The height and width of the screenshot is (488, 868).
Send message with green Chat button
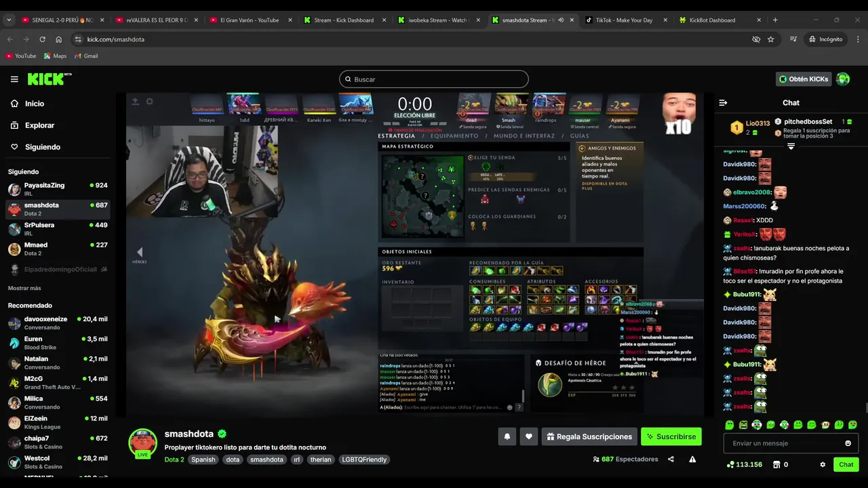click(x=846, y=464)
